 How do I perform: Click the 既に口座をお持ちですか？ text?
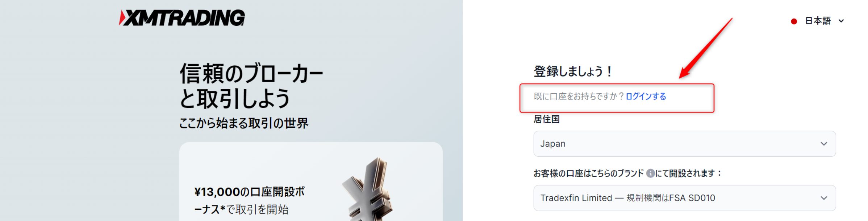(579, 97)
